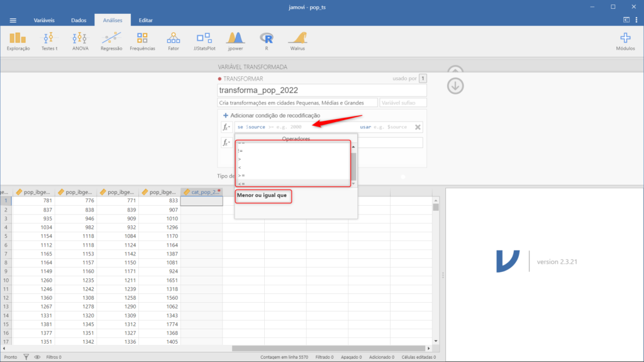Open the hamburger main menu
The height and width of the screenshot is (362, 644).
click(13, 20)
